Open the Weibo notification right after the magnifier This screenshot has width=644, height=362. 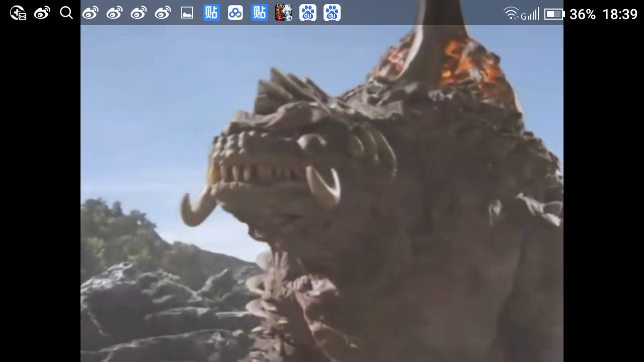91,13
